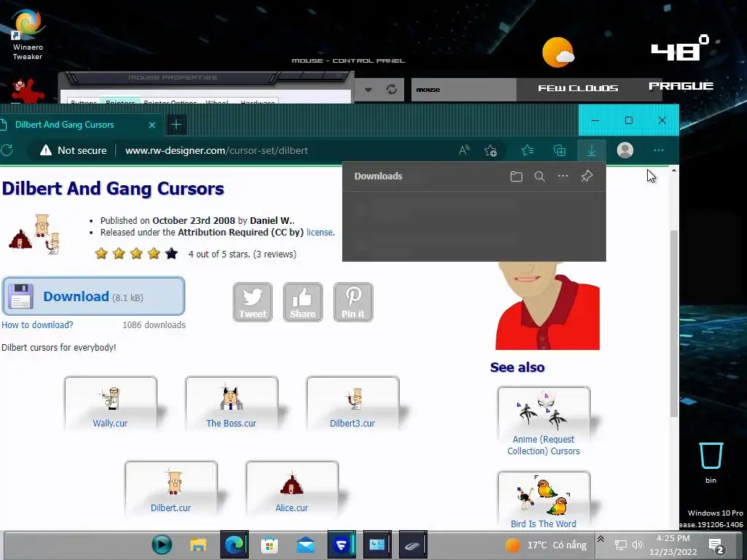Click the Control Panel search field showing mouse
Screen dimensions: 747x560
click(463, 90)
